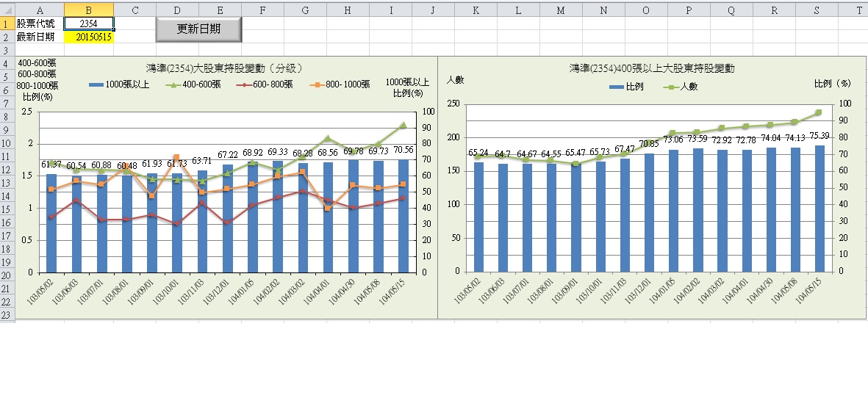This screenshot has height=412, width=868.
Task: Click the 103/05/02 bar in right chart
Action: coord(479,217)
